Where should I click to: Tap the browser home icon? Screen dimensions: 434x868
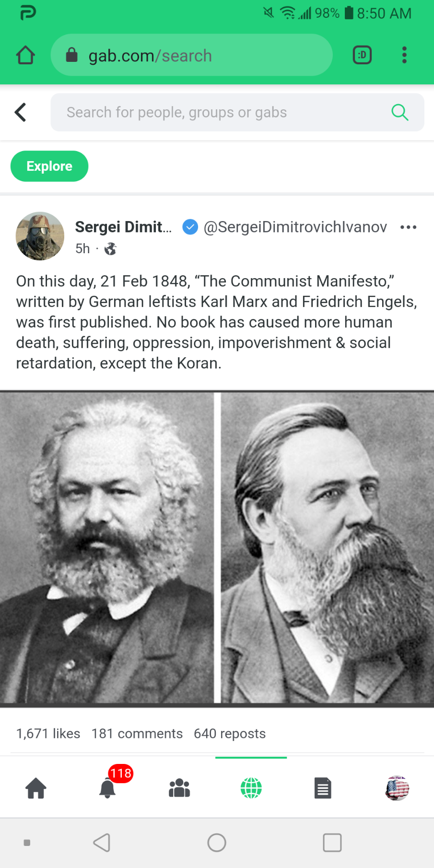tap(25, 55)
